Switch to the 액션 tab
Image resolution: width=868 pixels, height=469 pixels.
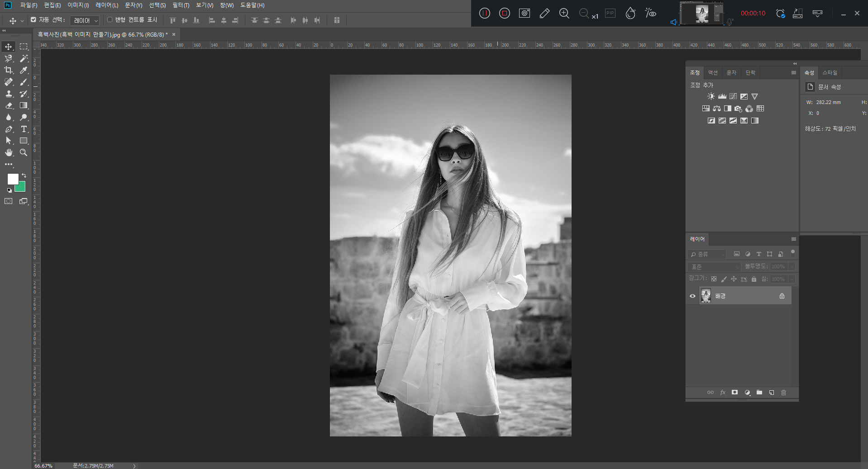pyautogui.click(x=713, y=73)
